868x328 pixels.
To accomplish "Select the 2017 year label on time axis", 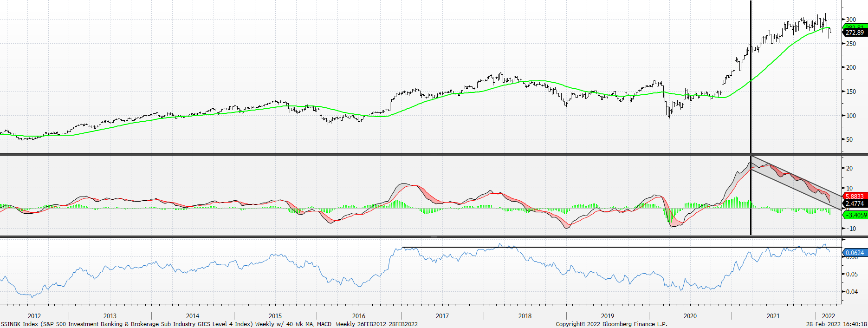I will pos(442,316).
